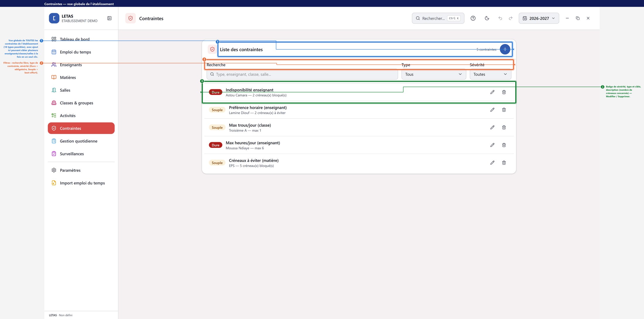Toggle dark mode moon icon
This screenshot has height=319, width=644.
[487, 18]
